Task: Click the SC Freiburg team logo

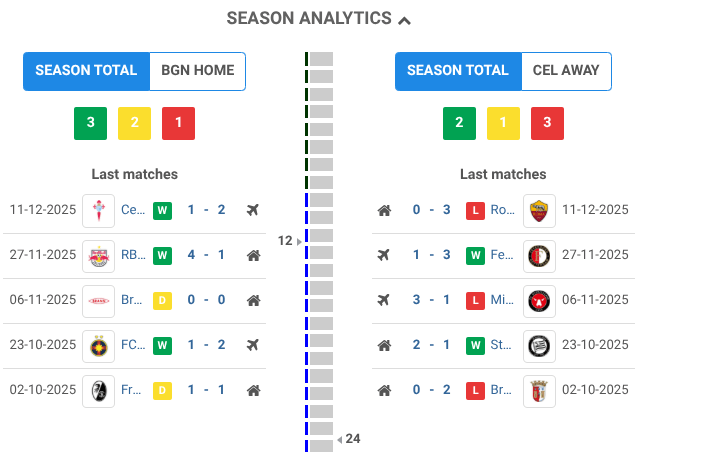Action: click(98, 390)
